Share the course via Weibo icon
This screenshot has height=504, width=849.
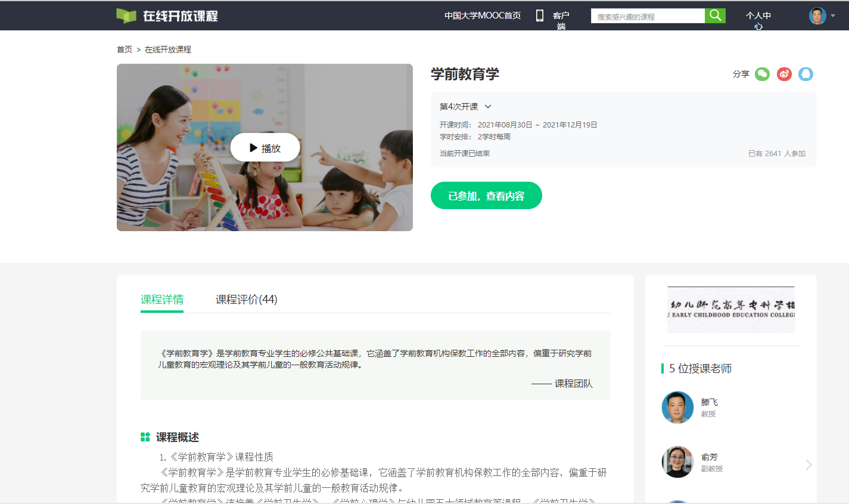784,74
